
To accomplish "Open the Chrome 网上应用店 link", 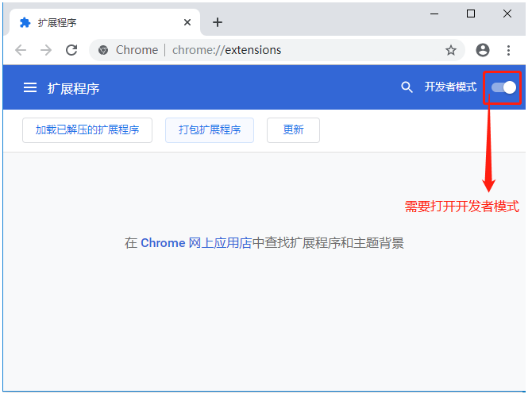I will coord(196,243).
